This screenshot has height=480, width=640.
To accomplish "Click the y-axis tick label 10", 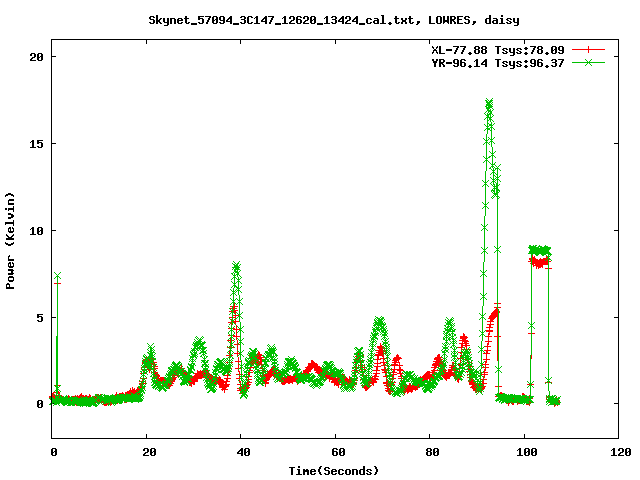I will (x=37, y=231).
